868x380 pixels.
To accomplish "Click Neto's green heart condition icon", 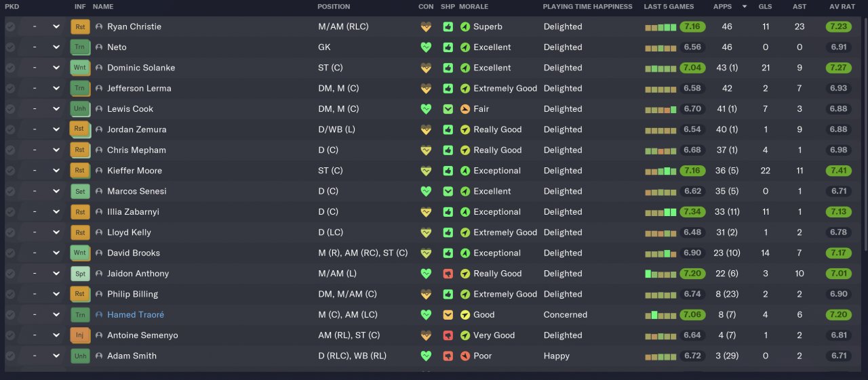I will pos(426,47).
